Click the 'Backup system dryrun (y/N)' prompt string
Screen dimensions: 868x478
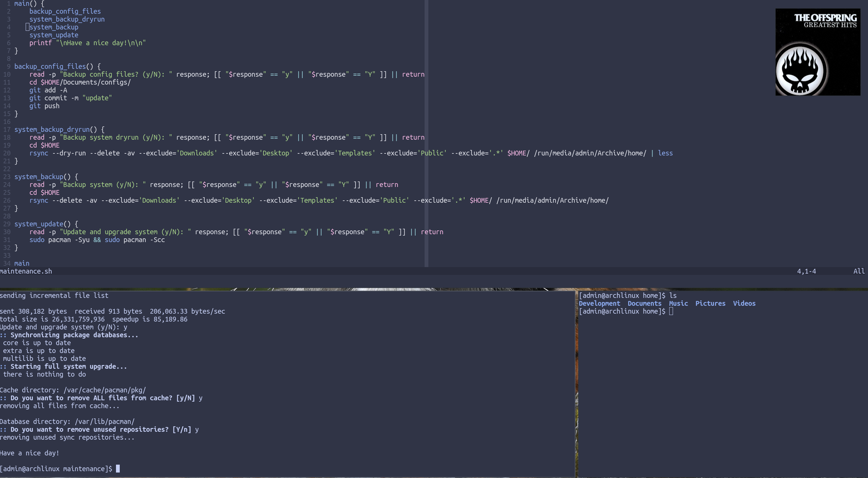tap(116, 137)
